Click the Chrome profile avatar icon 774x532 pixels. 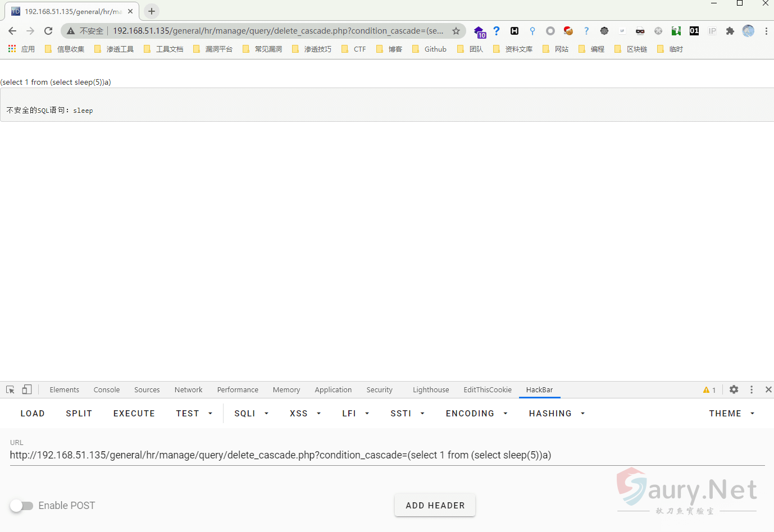point(748,31)
